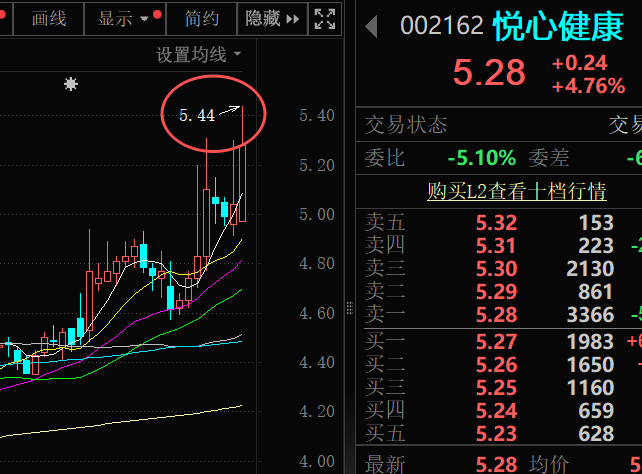The height and width of the screenshot is (474, 642).
Task: Select the 卖二 price 5.29
Action: coord(496,291)
